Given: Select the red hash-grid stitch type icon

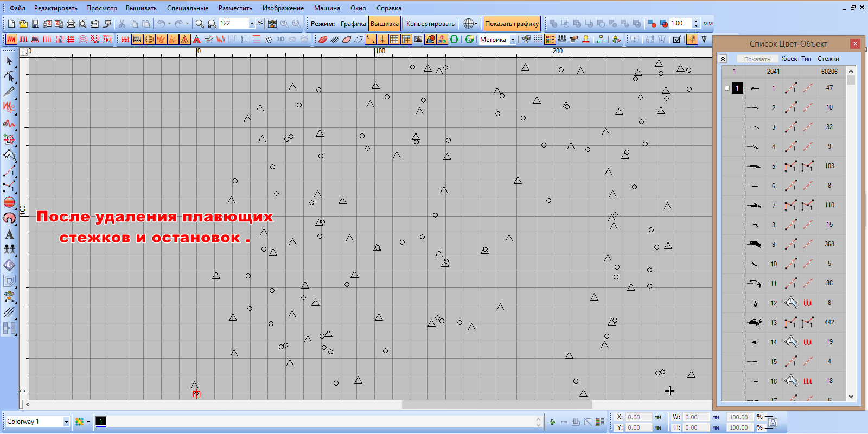Looking at the screenshot, I should click(x=71, y=39).
